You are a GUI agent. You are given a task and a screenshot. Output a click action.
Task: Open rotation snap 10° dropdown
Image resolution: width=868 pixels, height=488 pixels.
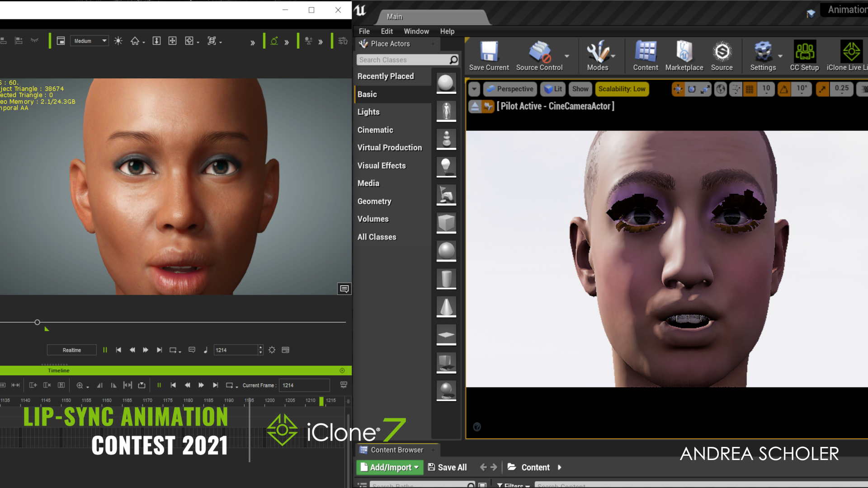tap(802, 89)
